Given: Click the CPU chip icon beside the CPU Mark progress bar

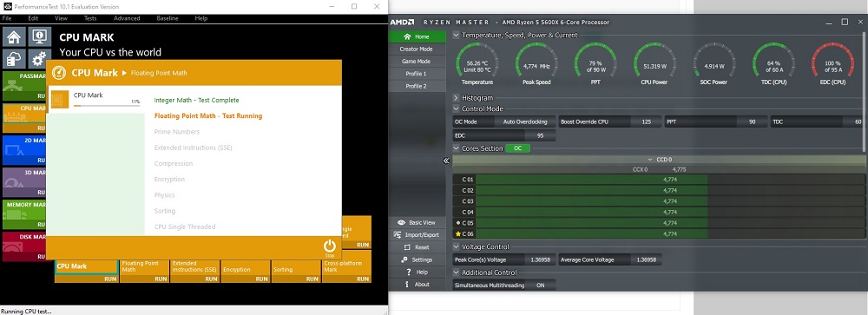Looking at the screenshot, I should [x=60, y=99].
